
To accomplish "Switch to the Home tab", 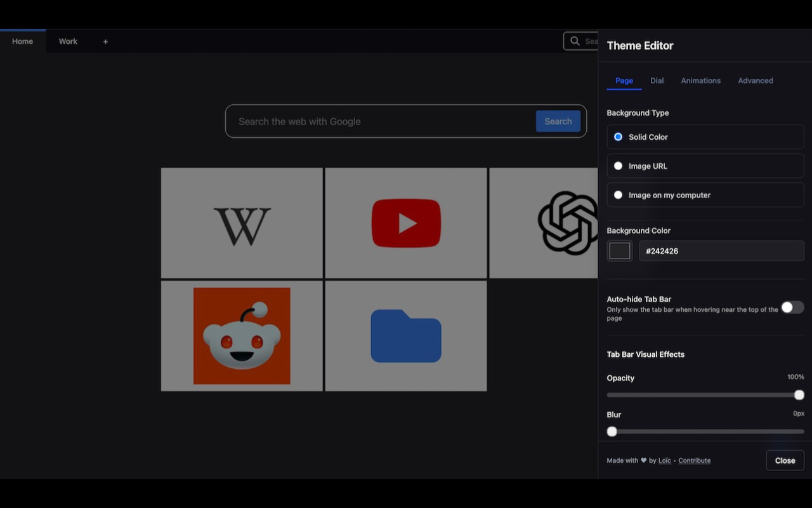I will (23, 41).
